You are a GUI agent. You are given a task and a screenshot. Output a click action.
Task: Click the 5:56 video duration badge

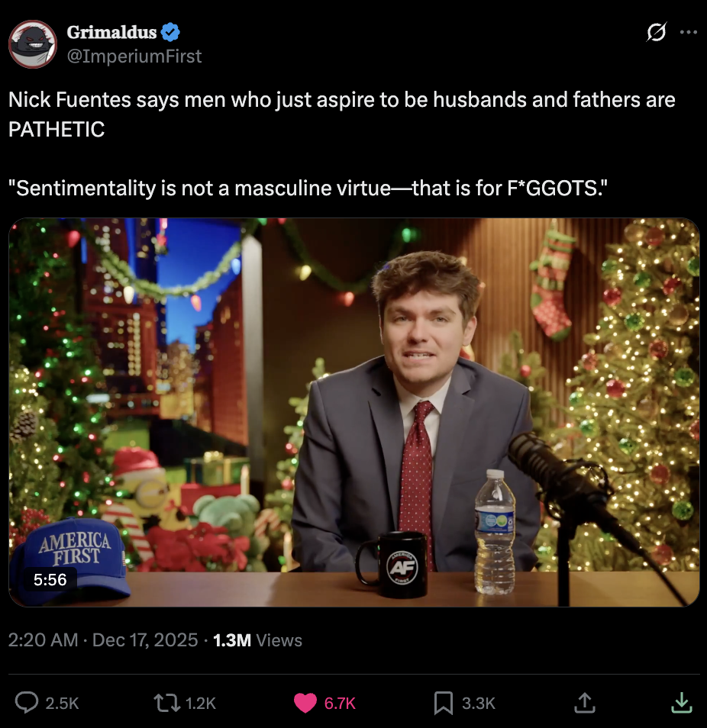[x=50, y=579]
